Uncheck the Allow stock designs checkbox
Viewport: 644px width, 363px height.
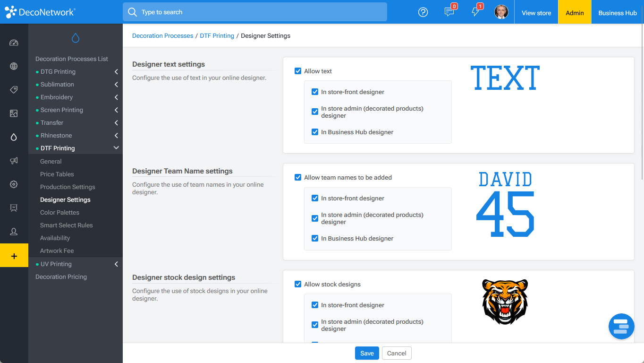(x=298, y=284)
